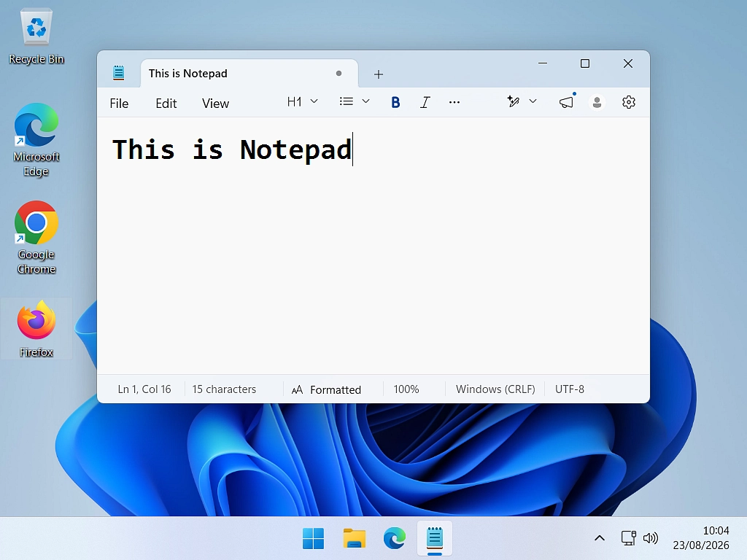Minimize the Notepad window

[543, 63]
